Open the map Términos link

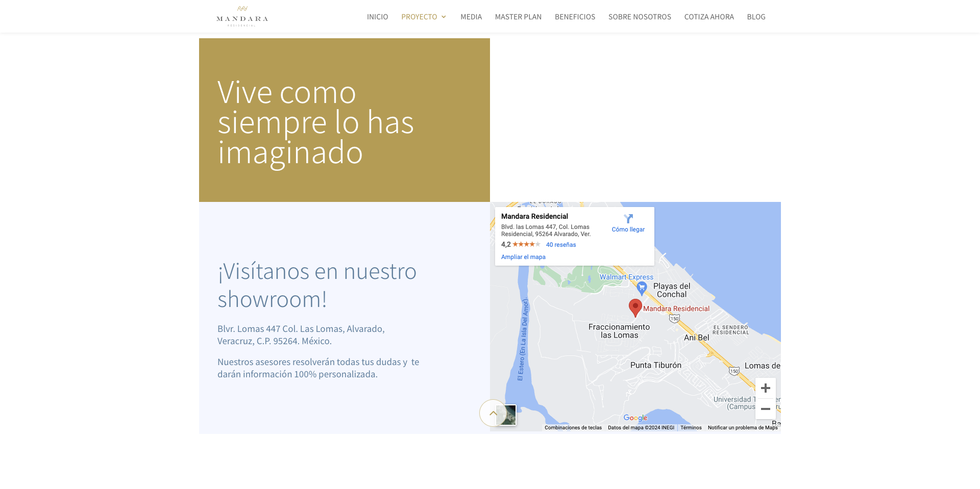tap(691, 428)
